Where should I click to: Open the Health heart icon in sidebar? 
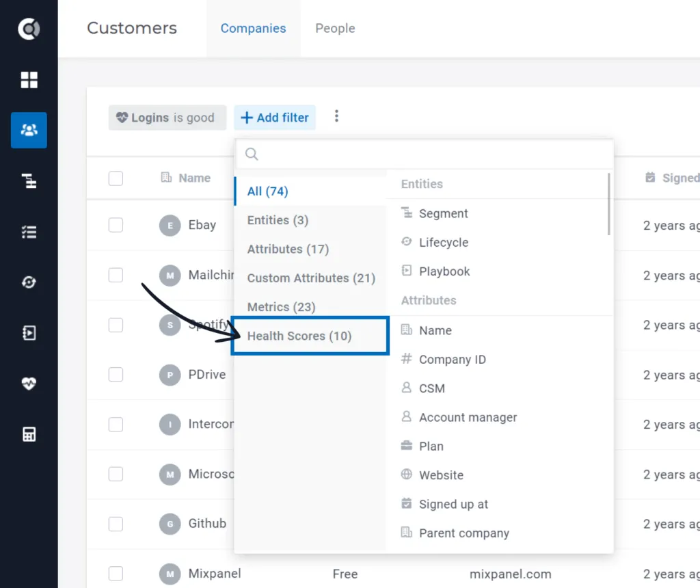pos(29,384)
